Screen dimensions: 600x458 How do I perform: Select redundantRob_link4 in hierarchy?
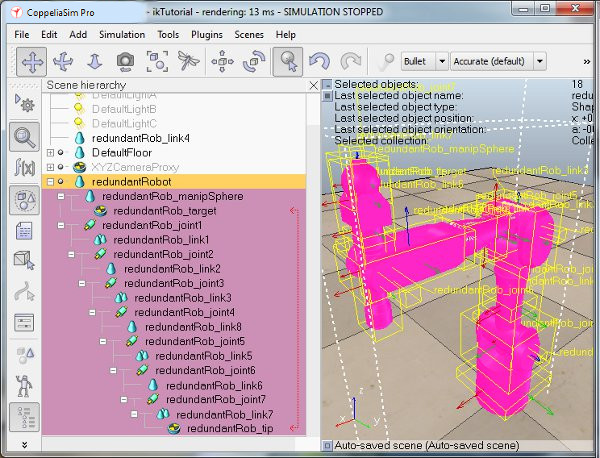(x=141, y=138)
